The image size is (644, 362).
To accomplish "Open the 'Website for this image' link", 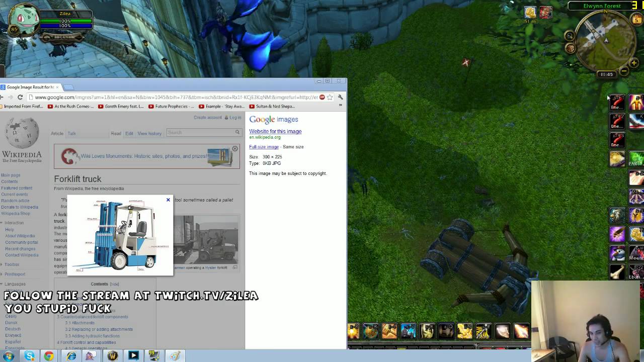I will [x=275, y=131].
